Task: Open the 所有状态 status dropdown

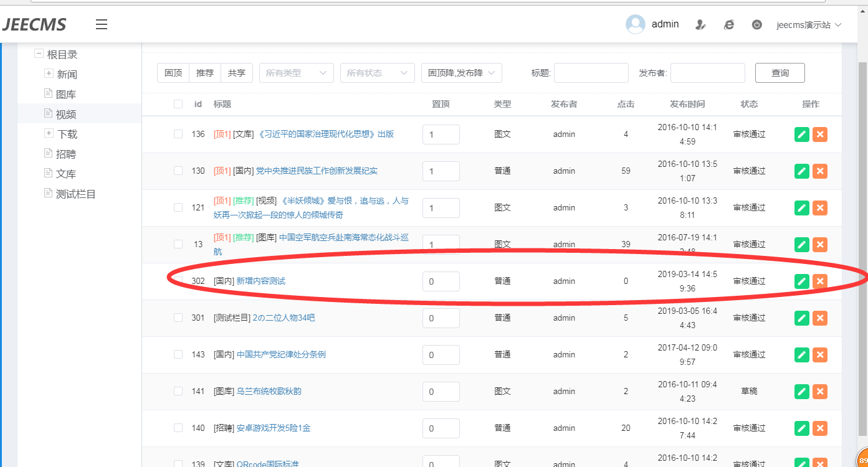Action: (377, 73)
